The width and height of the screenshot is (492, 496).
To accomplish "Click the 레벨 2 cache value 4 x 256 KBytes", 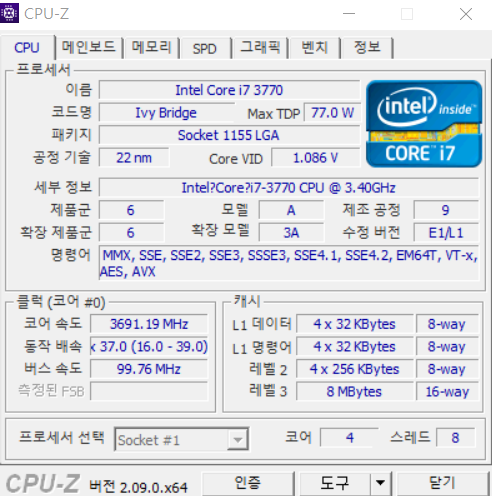I will coord(354,369).
